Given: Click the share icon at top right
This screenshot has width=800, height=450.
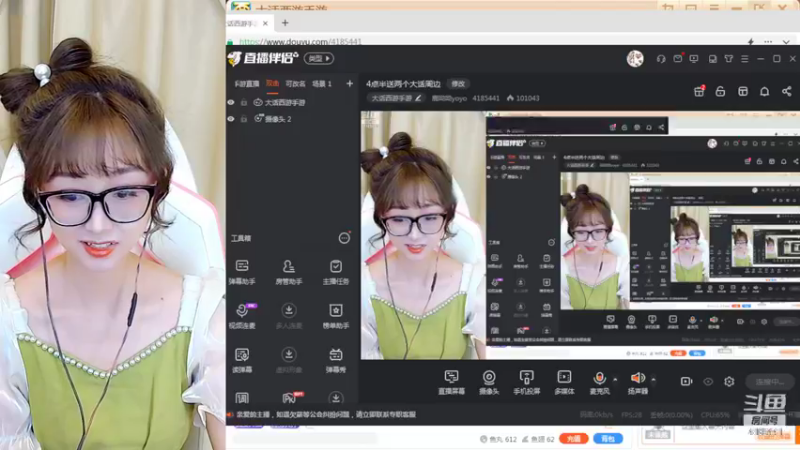Looking at the screenshot, I should 787,91.
